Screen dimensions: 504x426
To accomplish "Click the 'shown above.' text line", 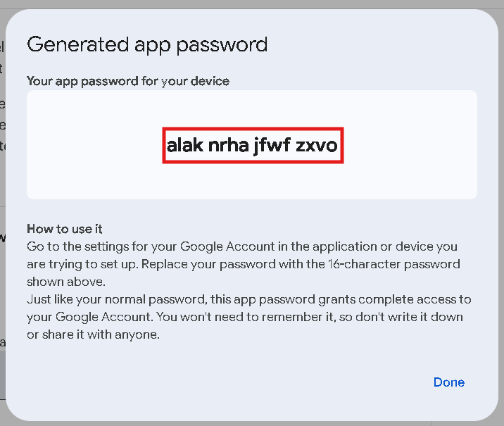I will pos(66,282).
